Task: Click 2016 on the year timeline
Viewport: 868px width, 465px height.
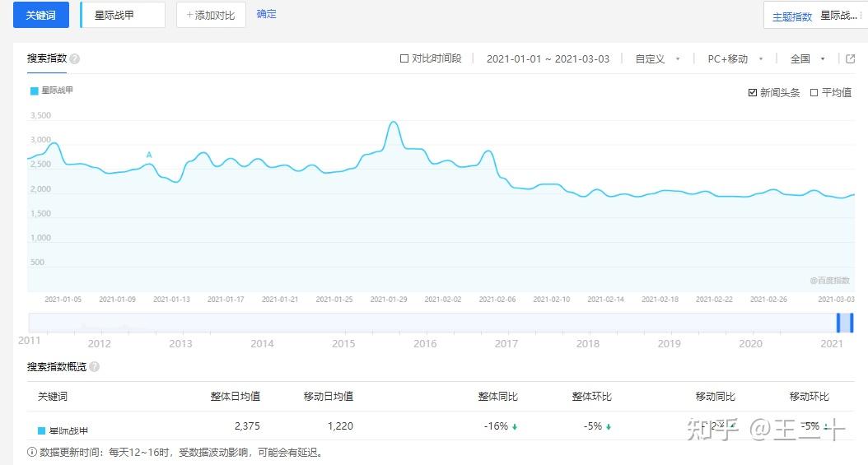Action: [x=425, y=343]
